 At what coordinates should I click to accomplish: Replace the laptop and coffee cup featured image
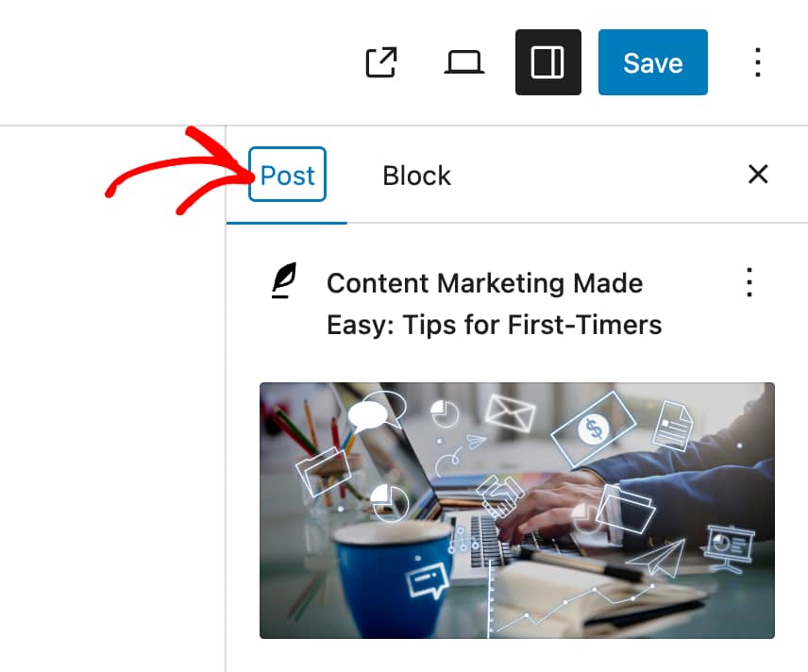click(x=517, y=511)
